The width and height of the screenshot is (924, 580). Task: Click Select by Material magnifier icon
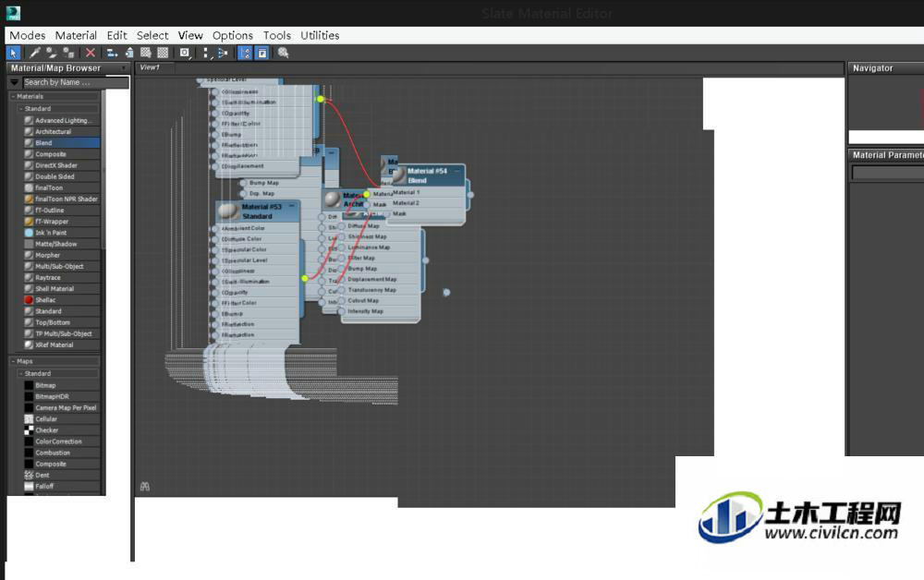tap(284, 53)
